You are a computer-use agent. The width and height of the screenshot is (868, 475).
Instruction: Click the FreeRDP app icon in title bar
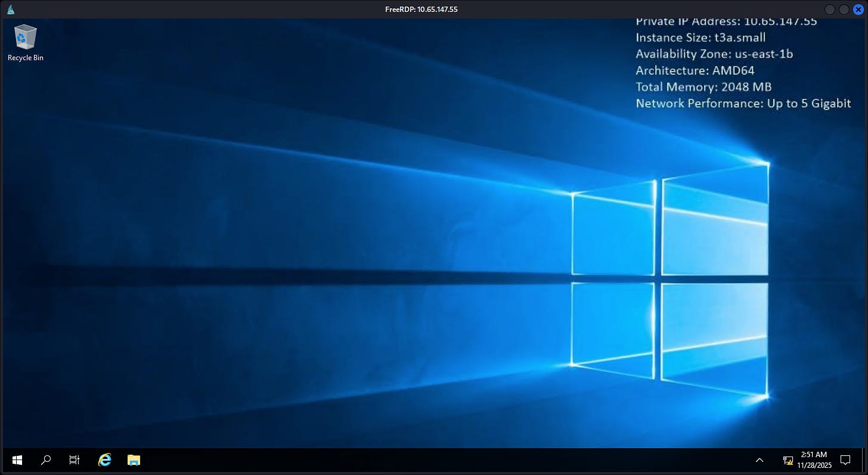pyautogui.click(x=11, y=9)
